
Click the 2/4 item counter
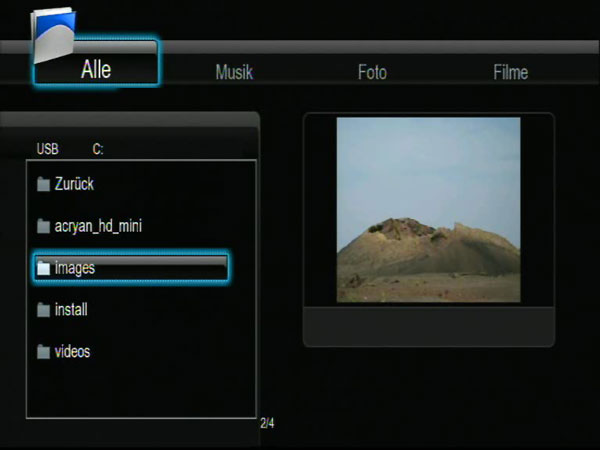[x=267, y=423]
